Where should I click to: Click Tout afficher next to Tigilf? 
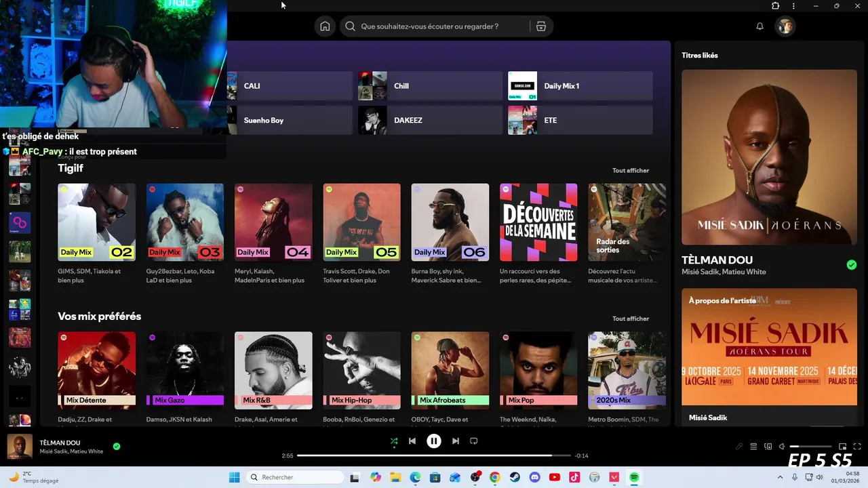pyautogui.click(x=631, y=171)
